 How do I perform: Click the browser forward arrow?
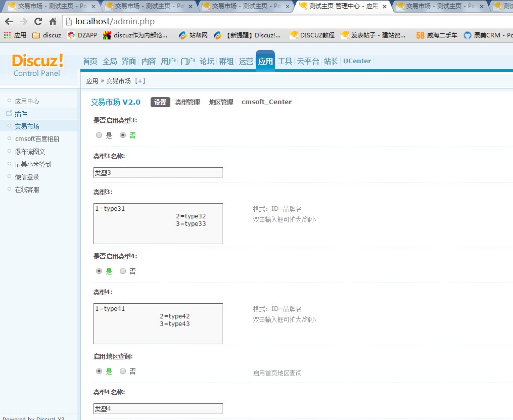[23, 22]
